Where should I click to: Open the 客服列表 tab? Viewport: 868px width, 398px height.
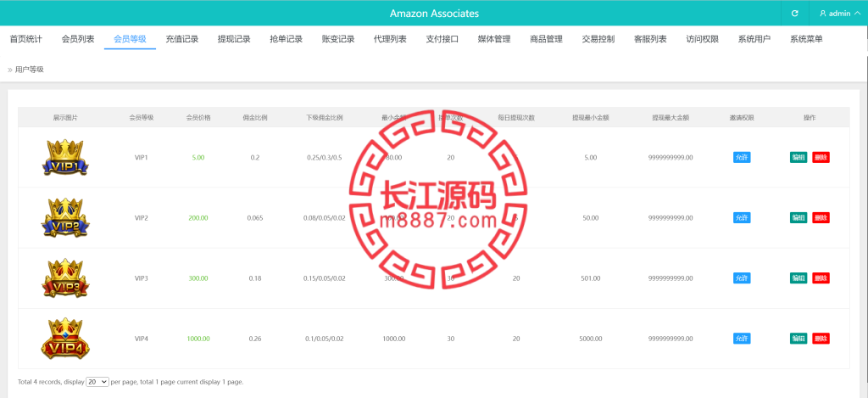pyautogui.click(x=650, y=39)
